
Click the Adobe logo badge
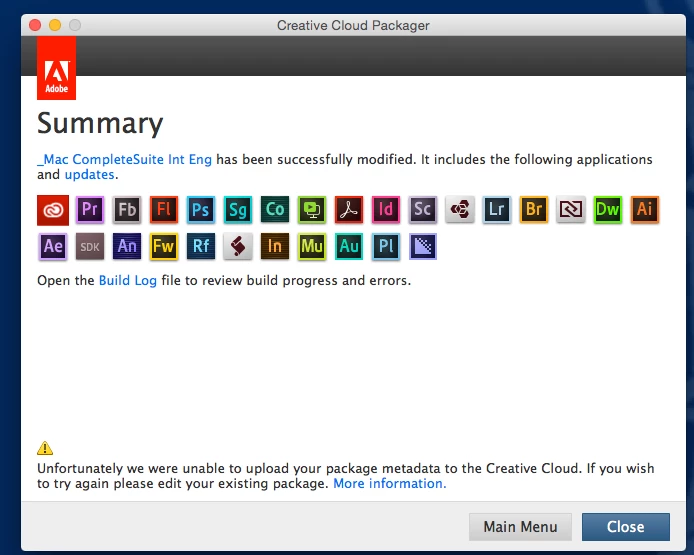click(x=56, y=68)
